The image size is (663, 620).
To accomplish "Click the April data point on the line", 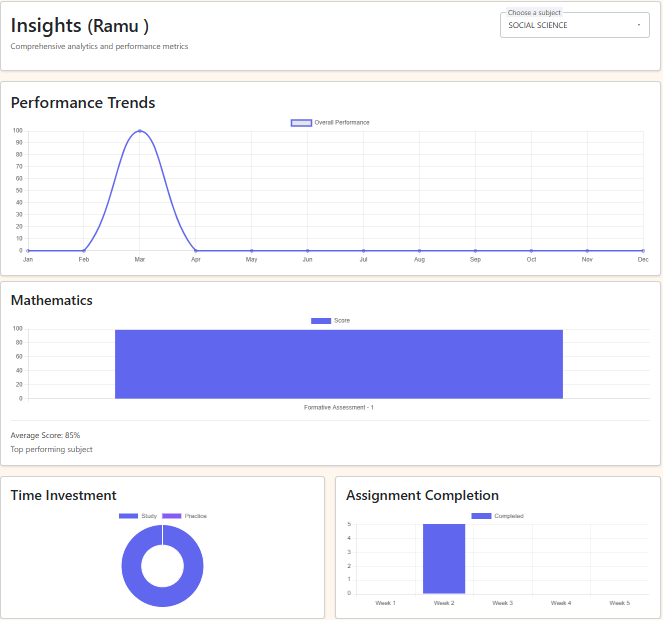I will pyautogui.click(x=196, y=250).
